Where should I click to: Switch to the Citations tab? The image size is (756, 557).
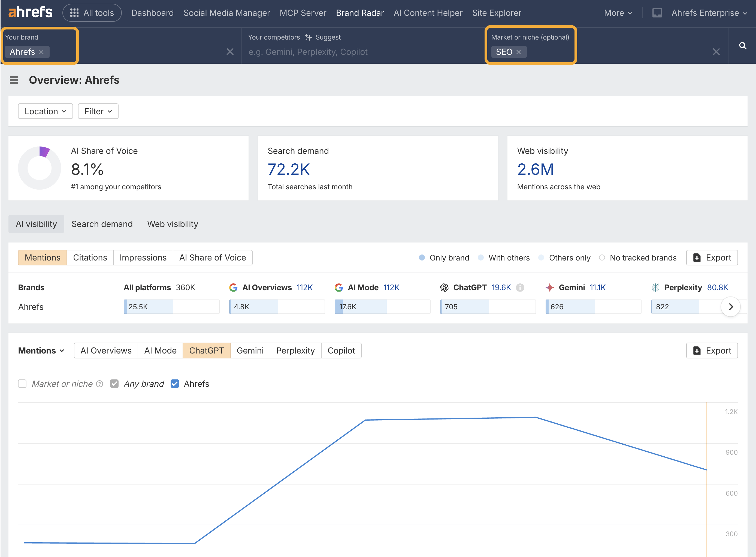[90, 257]
